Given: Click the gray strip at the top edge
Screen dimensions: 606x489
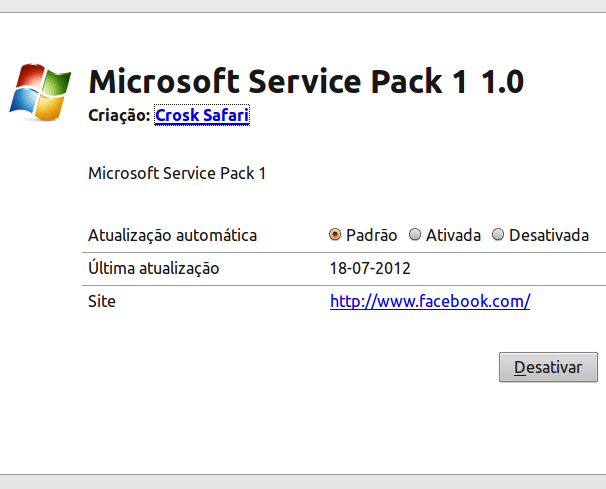Looking at the screenshot, I should (303, 5).
